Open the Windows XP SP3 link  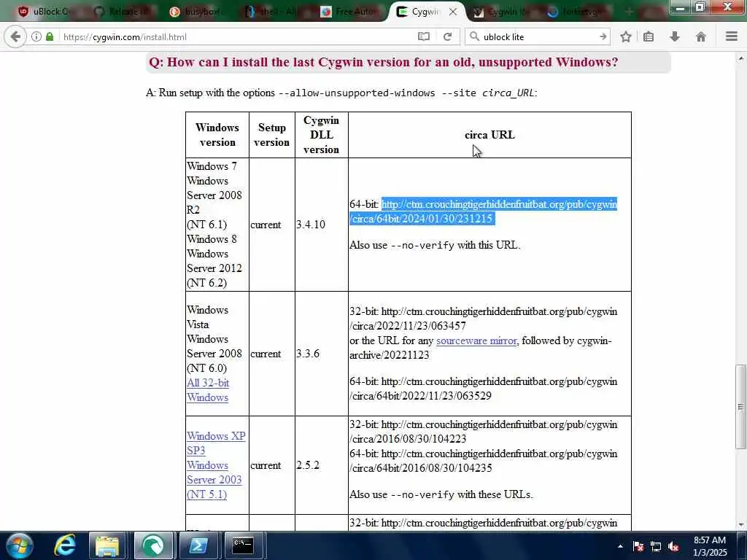pos(216,443)
